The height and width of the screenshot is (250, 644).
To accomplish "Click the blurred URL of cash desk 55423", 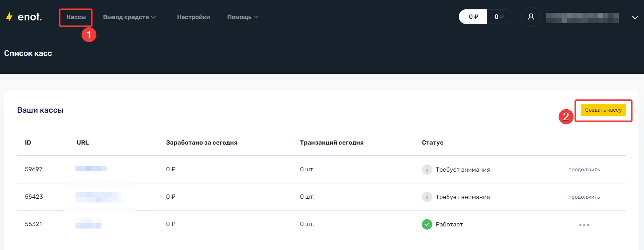I will click(x=99, y=197).
